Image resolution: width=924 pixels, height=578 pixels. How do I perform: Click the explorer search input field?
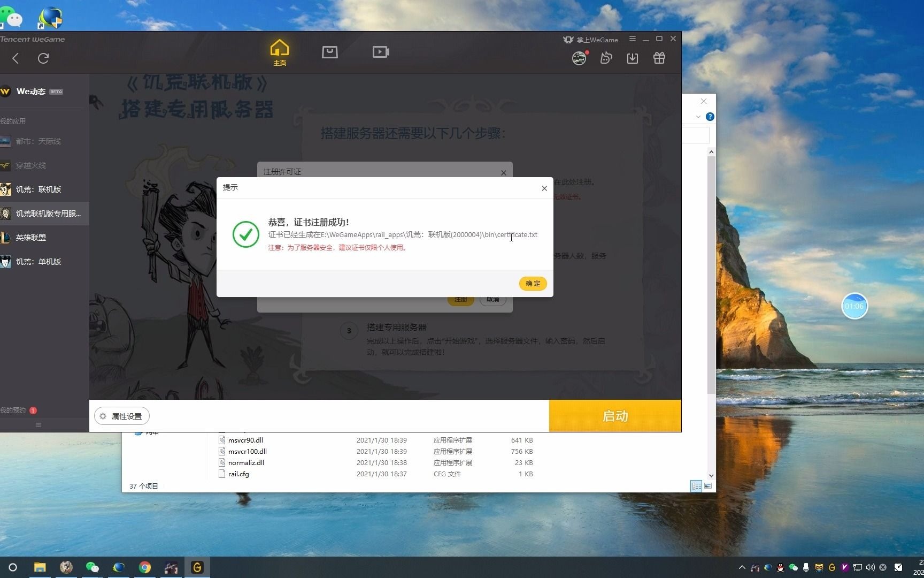(696, 135)
